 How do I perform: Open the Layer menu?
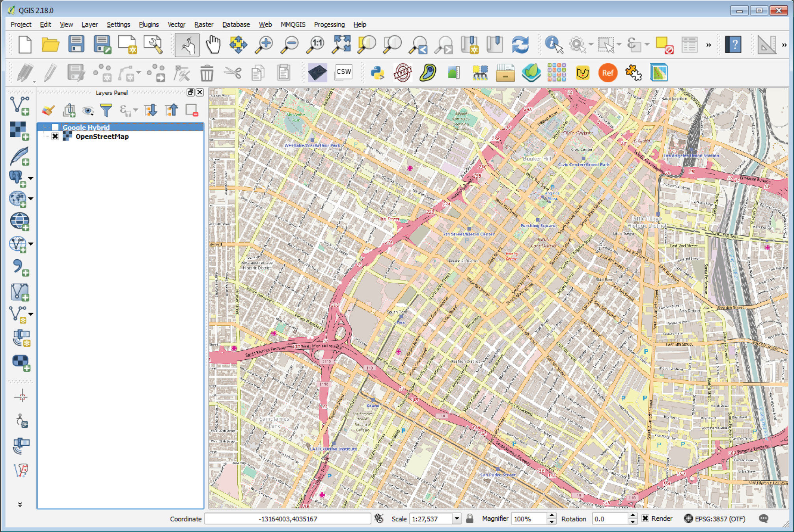89,24
